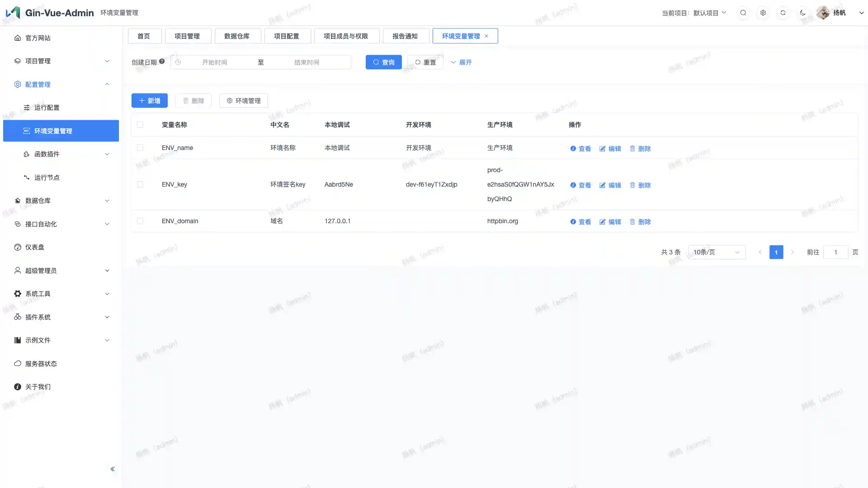Toggle dark mode moon icon

coord(803,13)
